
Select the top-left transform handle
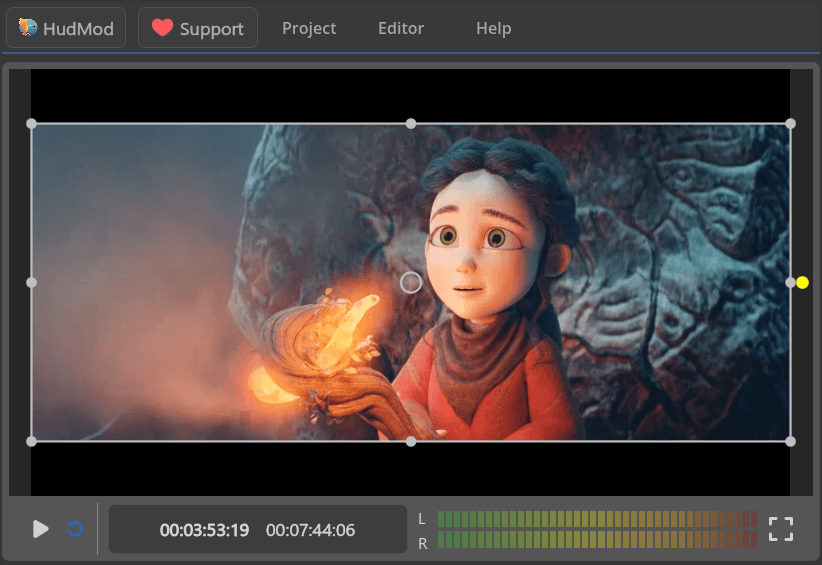coord(31,124)
